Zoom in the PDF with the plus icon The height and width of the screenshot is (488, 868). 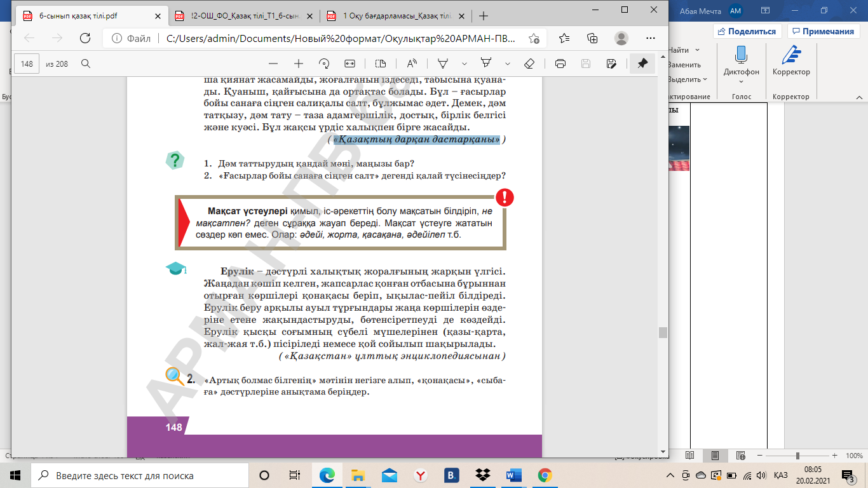(298, 64)
